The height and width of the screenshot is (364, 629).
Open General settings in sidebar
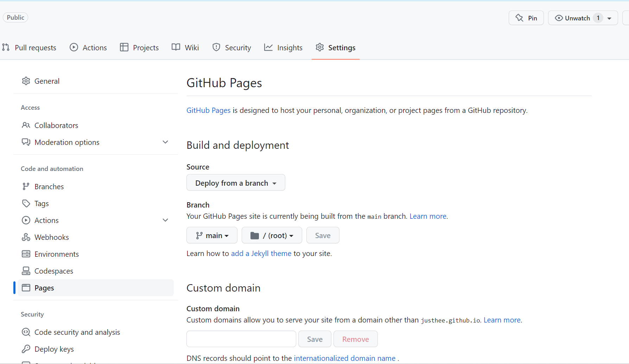click(x=96, y=81)
